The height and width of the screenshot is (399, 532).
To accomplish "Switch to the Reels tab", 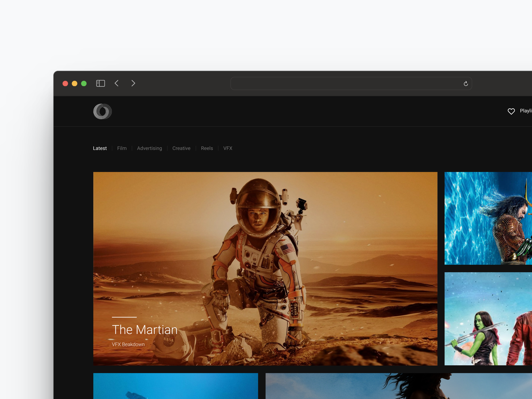I will [207, 148].
